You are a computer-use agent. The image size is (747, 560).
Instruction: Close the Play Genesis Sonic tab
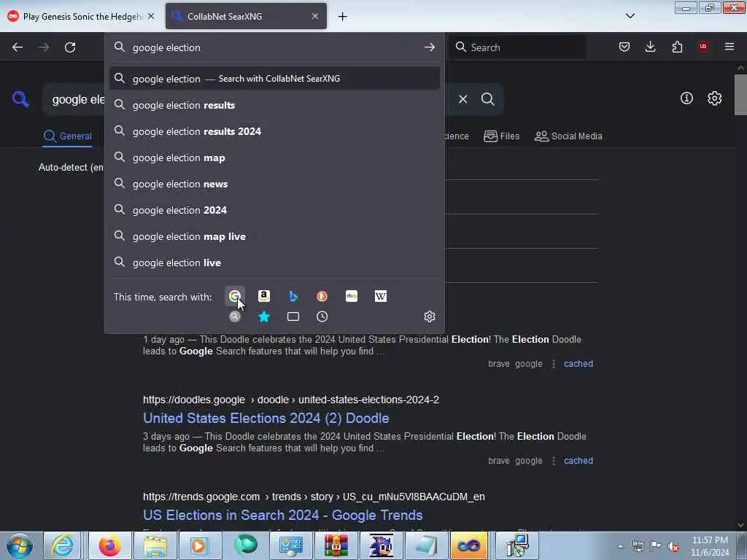click(151, 16)
